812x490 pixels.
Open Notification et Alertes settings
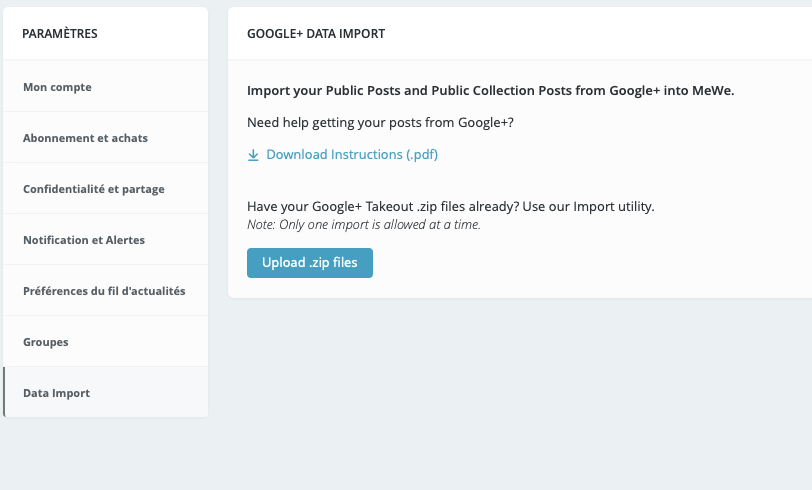[x=106, y=240]
